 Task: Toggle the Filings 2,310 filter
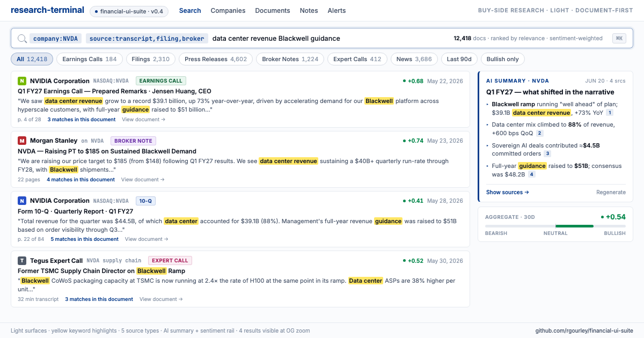[151, 59]
